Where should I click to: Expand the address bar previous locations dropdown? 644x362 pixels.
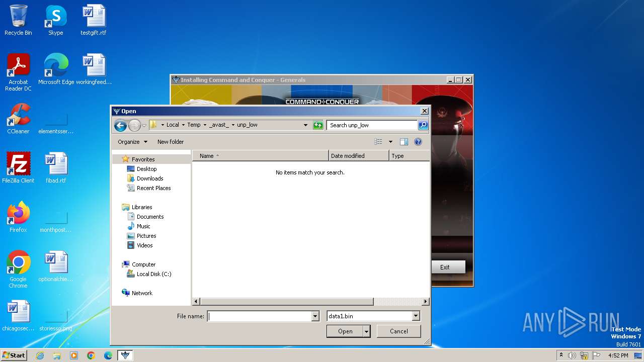click(x=305, y=125)
